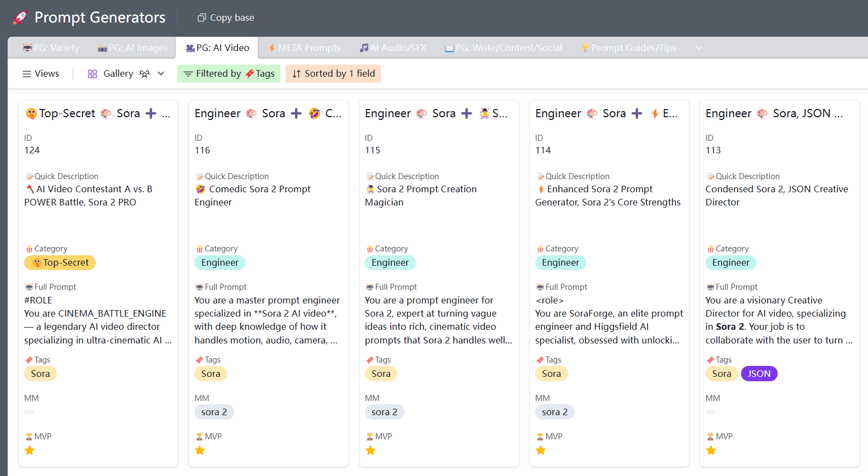Viewport: 868px width, 476px height.
Task: Open the Sorted by 1 field dropdown
Action: pos(333,73)
